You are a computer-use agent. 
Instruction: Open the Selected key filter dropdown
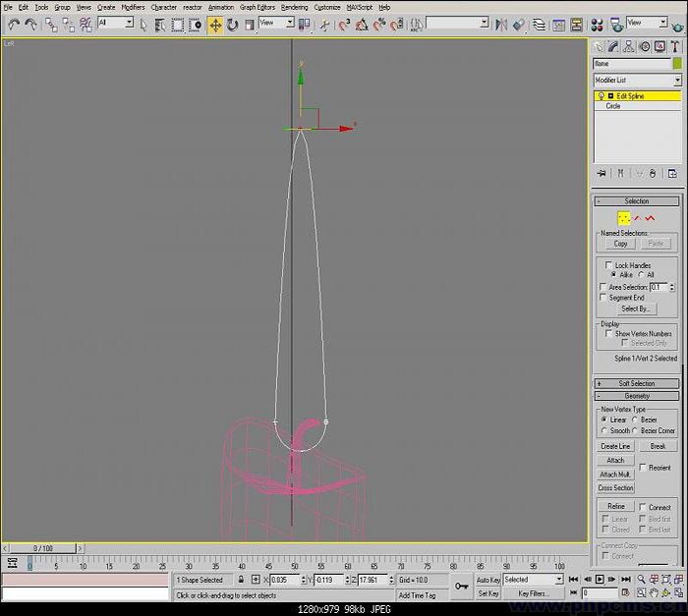coord(533,580)
